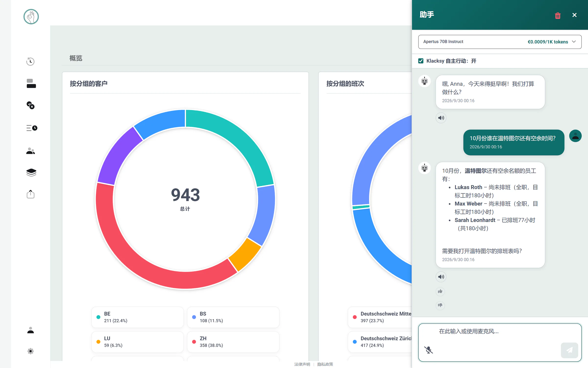
Task: Toggle the muted microphone icon
Action: tap(429, 350)
